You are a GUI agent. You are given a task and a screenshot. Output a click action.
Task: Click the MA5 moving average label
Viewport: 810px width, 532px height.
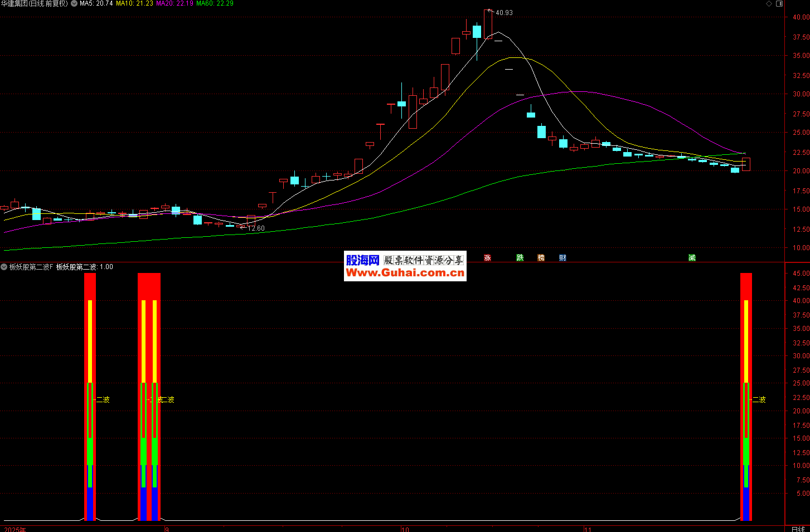96,4
